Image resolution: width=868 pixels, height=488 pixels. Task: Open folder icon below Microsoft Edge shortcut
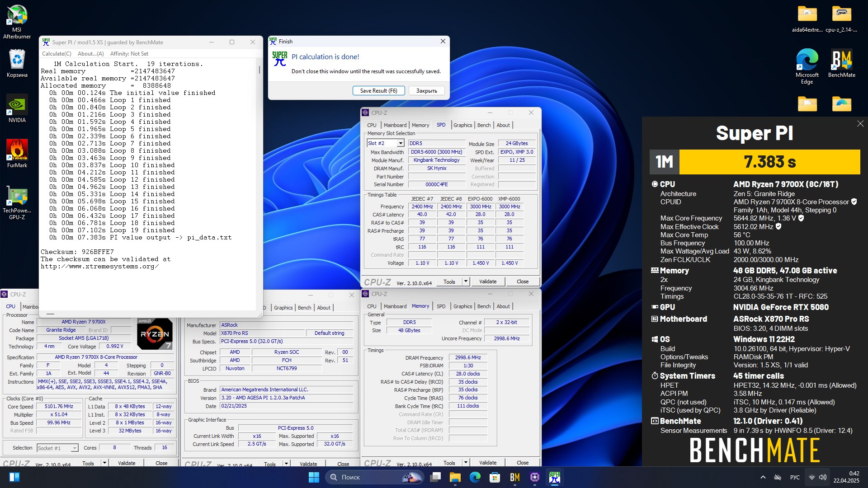[807, 104]
